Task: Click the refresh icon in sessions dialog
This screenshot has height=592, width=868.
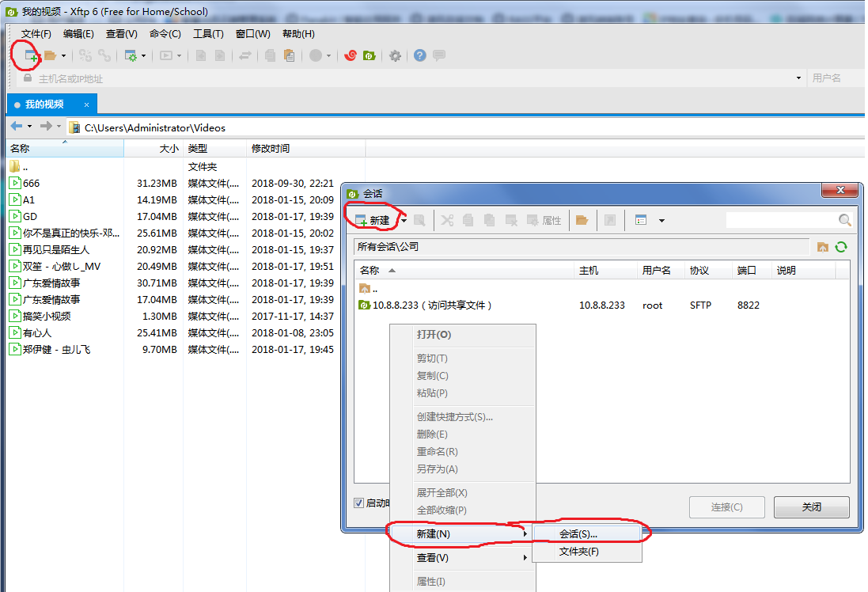Action: coord(841,247)
